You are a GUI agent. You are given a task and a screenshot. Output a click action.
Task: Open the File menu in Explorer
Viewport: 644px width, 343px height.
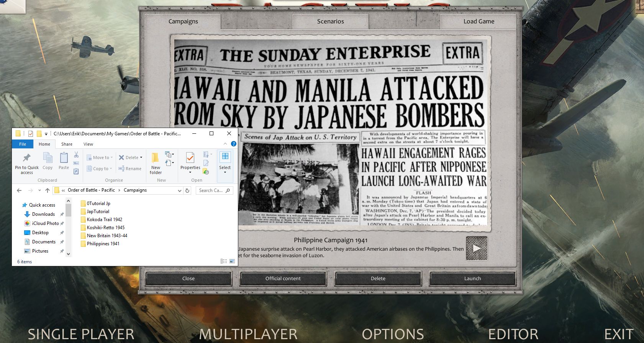coord(23,144)
